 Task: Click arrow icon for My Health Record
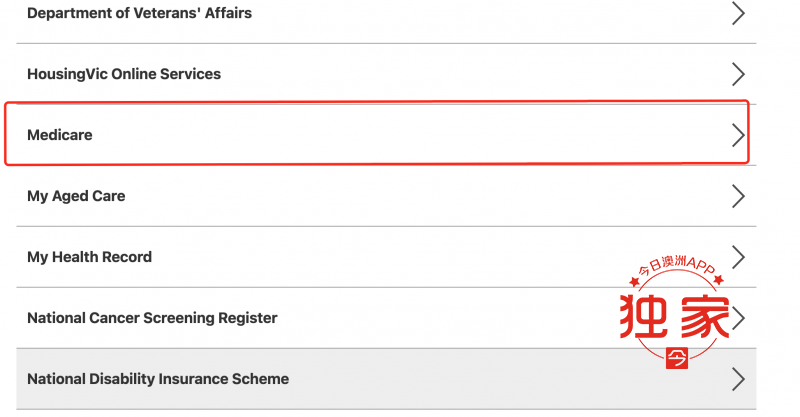[738, 257]
